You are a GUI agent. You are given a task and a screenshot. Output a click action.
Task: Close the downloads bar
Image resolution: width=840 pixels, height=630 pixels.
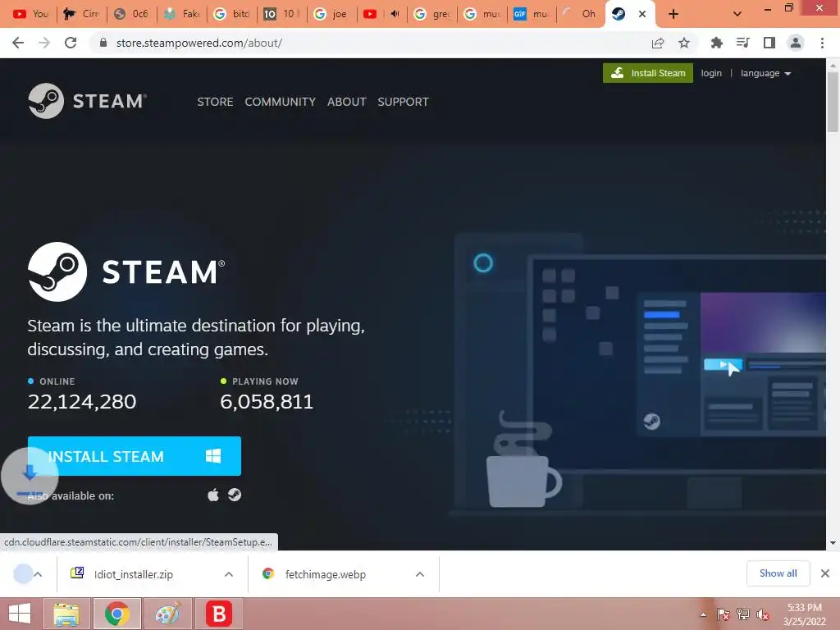point(825,573)
